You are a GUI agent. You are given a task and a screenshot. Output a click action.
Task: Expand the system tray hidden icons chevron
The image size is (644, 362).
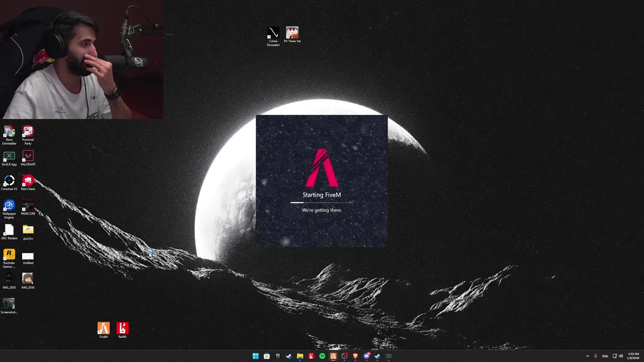pos(587,356)
